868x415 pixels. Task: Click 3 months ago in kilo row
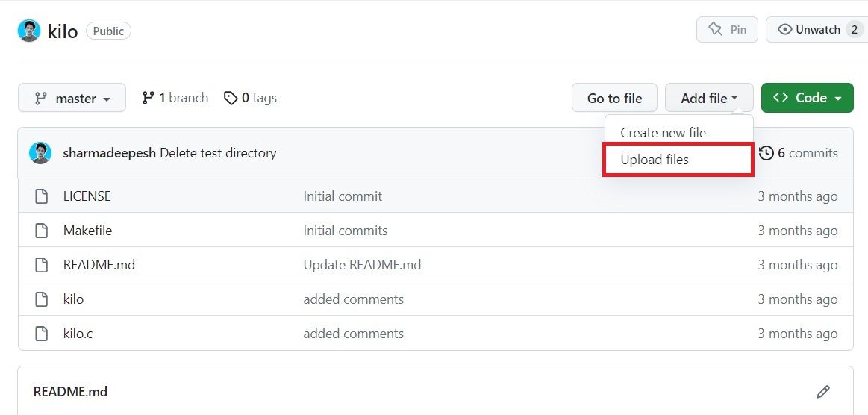click(798, 299)
